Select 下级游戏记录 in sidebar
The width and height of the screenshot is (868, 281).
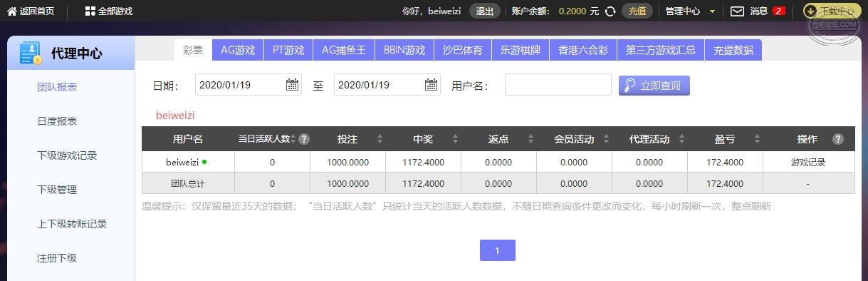click(67, 155)
